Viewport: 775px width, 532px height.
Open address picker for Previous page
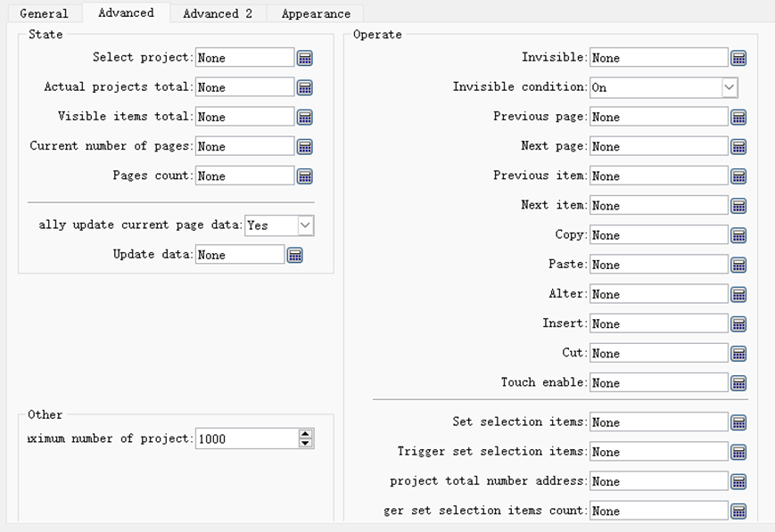point(738,117)
